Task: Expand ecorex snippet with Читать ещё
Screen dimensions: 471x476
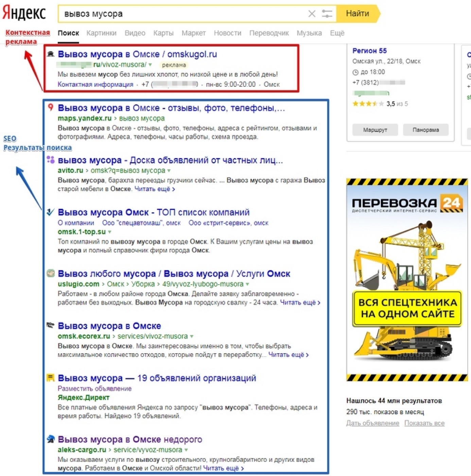Action: coord(289,355)
